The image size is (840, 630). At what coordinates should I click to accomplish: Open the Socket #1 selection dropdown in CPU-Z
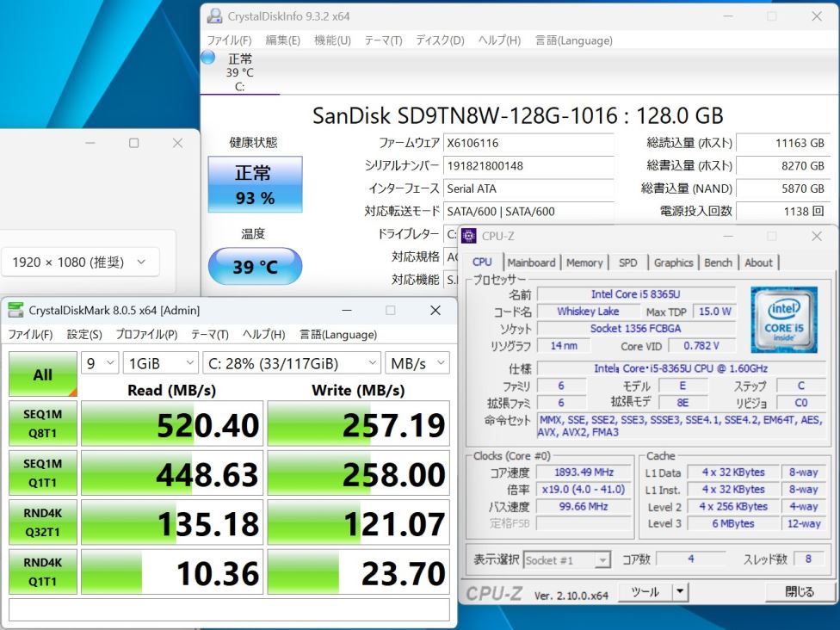[567, 560]
